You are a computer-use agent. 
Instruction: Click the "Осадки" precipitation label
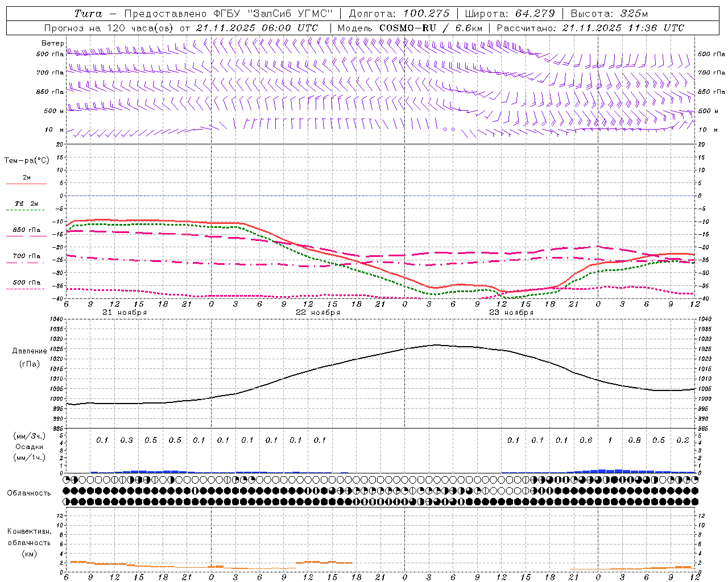coord(29,447)
